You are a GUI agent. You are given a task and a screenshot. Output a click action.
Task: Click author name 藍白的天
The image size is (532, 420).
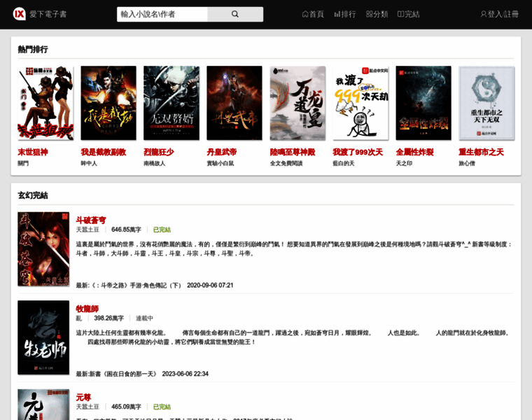click(344, 163)
